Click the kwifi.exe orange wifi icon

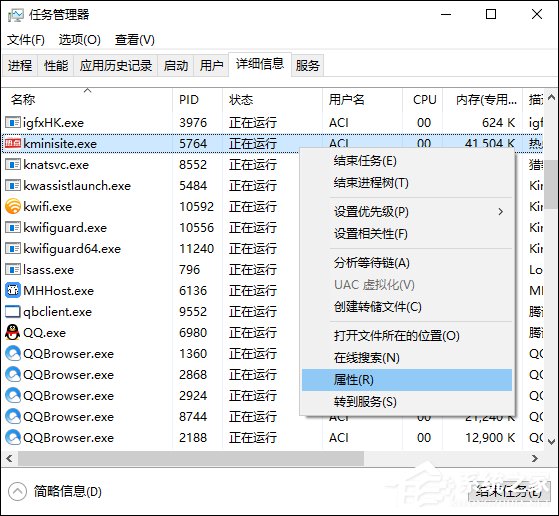click(x=13, y=206)
